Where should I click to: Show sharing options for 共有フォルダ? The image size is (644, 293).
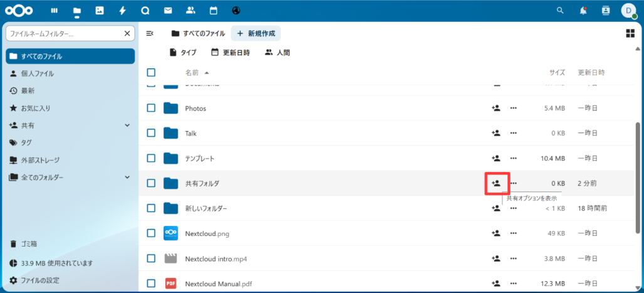pyautogui.click(x=496, y=183)
